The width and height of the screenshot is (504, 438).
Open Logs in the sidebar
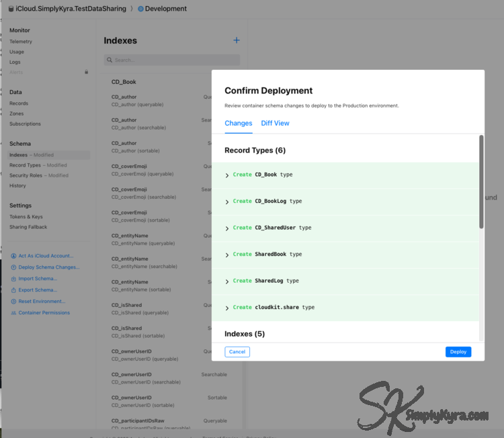coord(15,62)
